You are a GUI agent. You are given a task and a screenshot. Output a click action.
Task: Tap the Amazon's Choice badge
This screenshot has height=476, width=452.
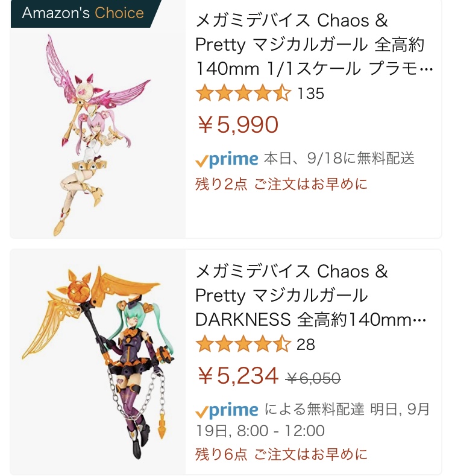pos(83,13)
